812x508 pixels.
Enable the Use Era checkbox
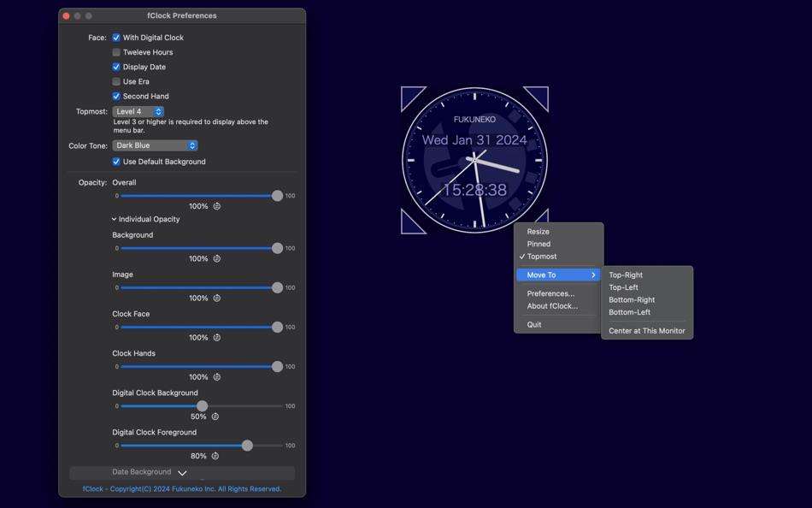pyautogui.click(x=116, y=81)
